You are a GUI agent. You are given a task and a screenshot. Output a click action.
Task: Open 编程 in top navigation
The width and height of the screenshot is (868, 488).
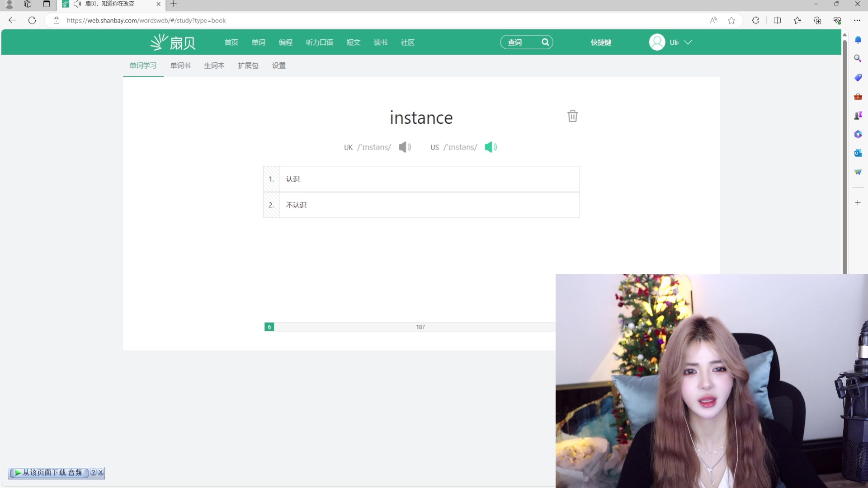click(286, 42)
